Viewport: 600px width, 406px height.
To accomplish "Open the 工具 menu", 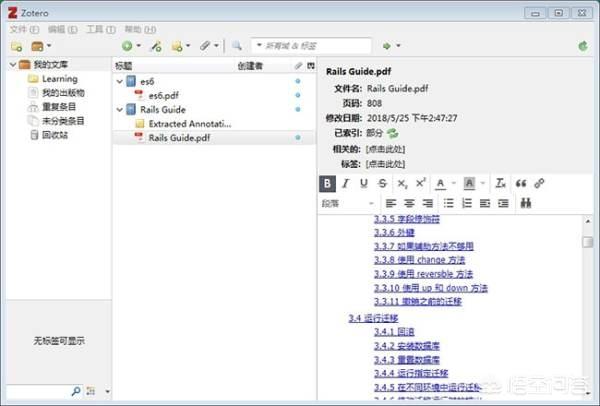I will [x=101, y=29].
